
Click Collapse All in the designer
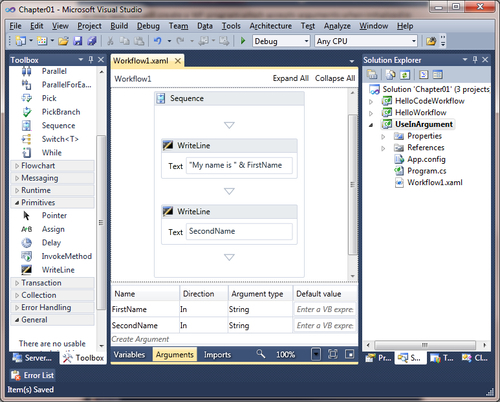coord(335,78)
